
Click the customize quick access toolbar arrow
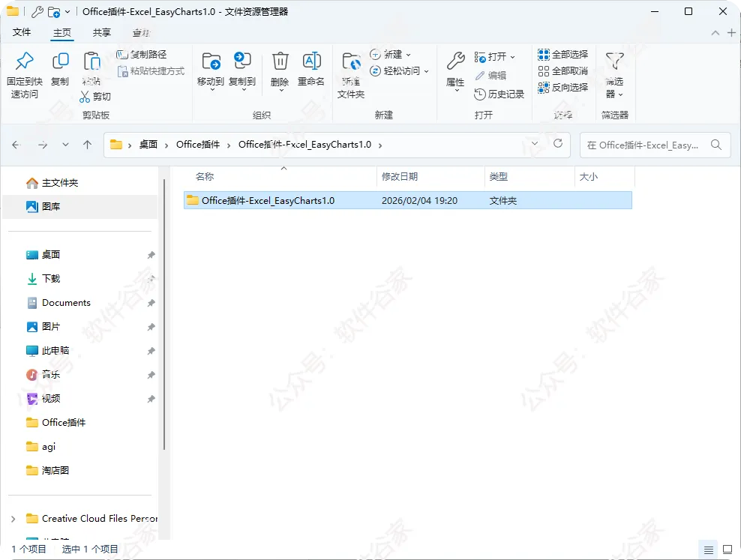coord(67,12)
